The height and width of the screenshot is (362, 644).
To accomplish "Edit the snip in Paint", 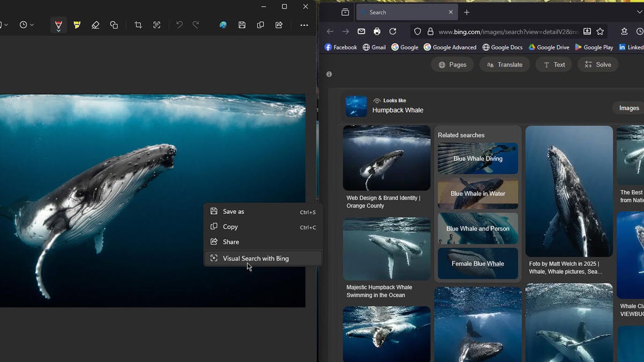I will tap(223, 25).
